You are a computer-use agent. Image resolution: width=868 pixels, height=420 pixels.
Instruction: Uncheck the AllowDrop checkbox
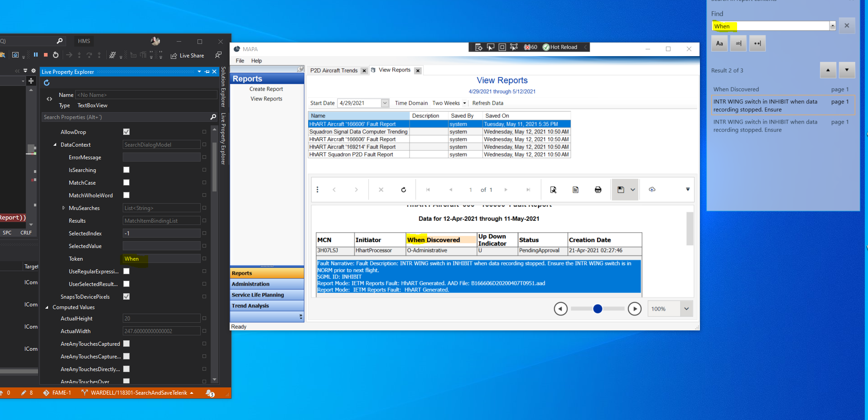point(126,132)
